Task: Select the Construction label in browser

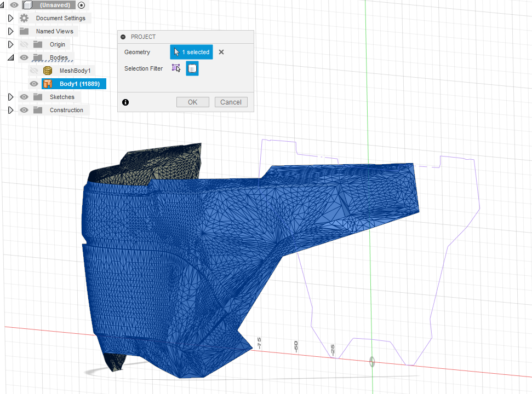Action: (66, 110)
